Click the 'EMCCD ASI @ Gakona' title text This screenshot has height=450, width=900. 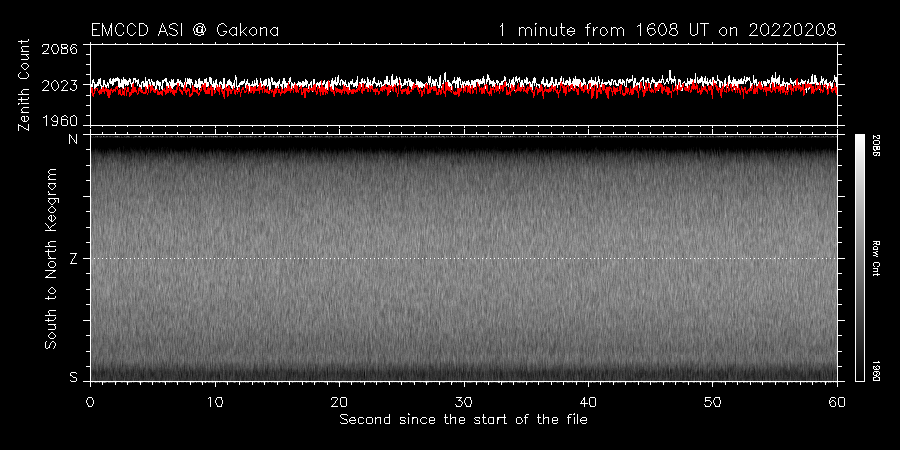point(185,30)
